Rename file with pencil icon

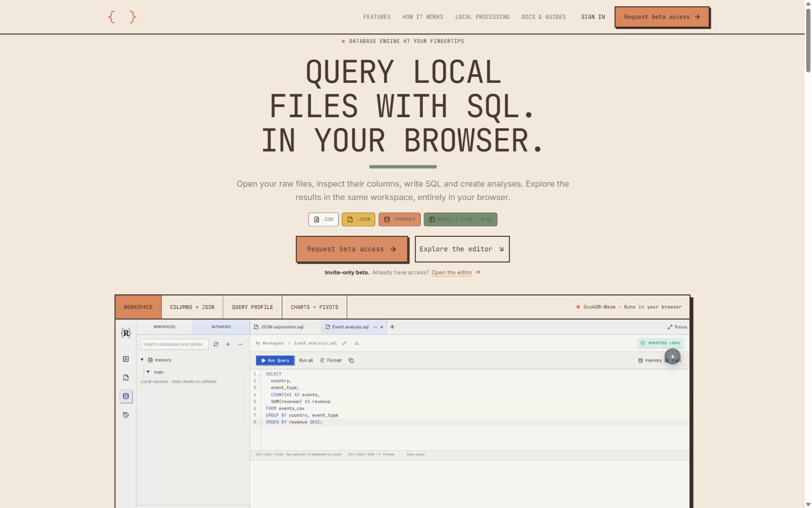click(344, 343)
